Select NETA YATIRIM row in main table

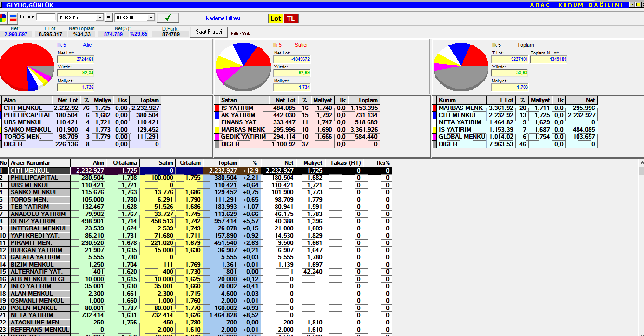tap(196, 315)
